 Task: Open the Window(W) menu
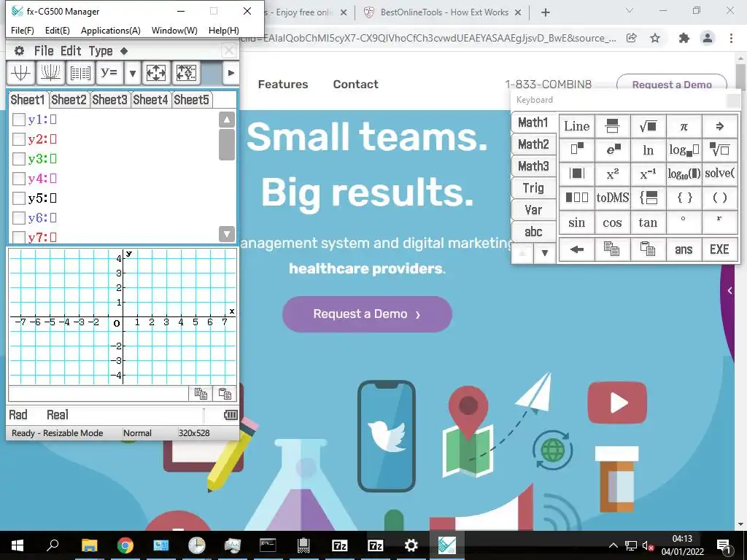pyautogui.click(x=174, y=31)
